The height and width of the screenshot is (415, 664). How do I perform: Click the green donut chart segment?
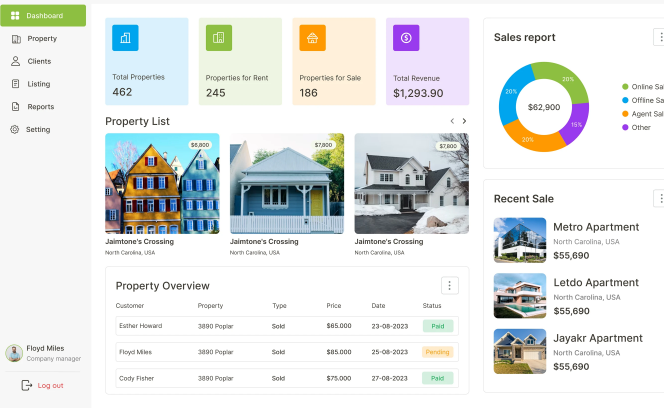coord(565,77)
